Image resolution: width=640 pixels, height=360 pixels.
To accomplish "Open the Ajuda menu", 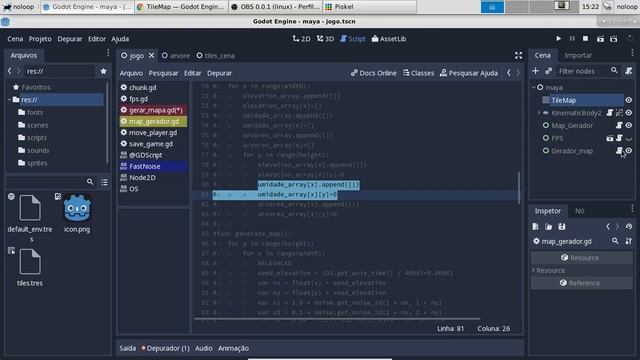I will pyautogui.click(x=120, y=39).
